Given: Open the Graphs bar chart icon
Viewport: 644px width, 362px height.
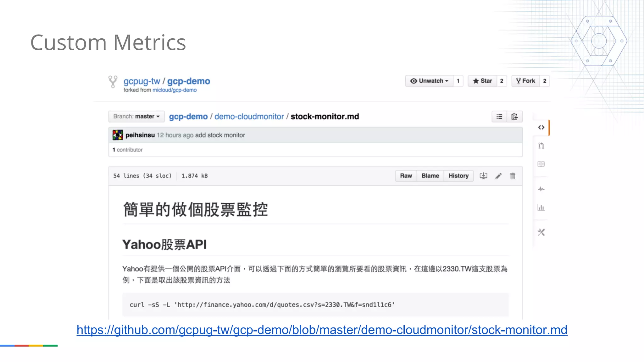Looking at the screenshot, I should click(541, 207).
